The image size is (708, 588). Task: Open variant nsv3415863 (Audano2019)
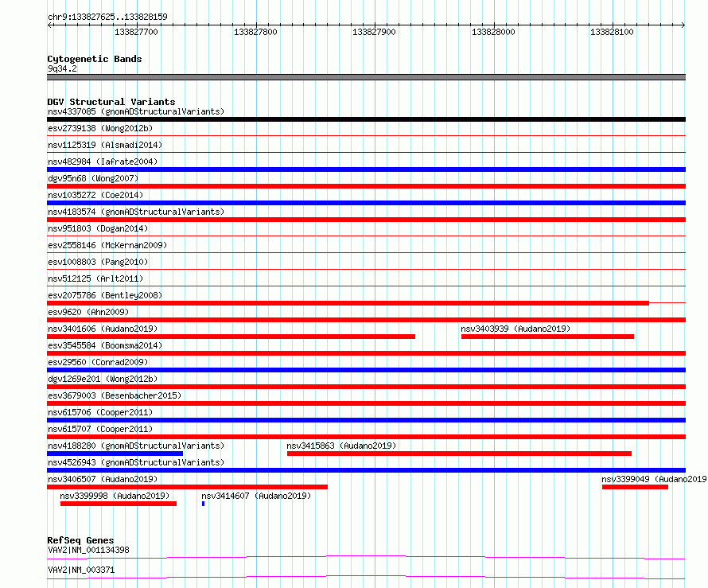pos(341,446)
